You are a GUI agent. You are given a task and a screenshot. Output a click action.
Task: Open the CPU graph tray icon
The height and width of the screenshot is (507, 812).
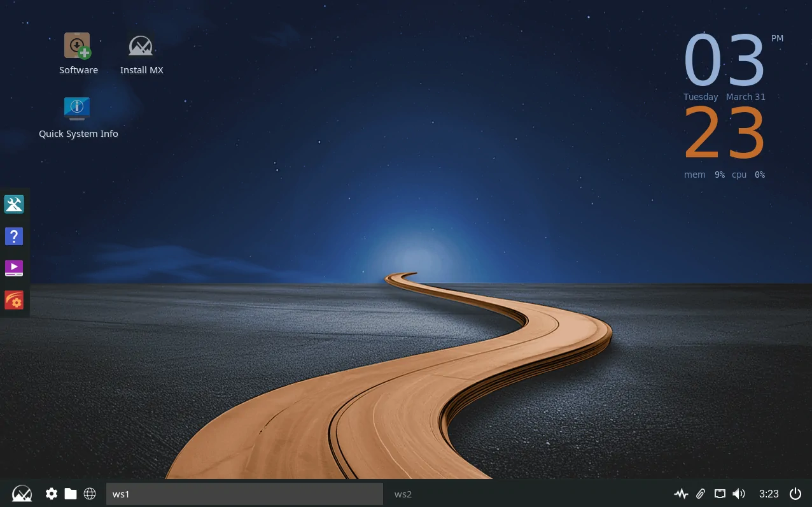(681, 494)
